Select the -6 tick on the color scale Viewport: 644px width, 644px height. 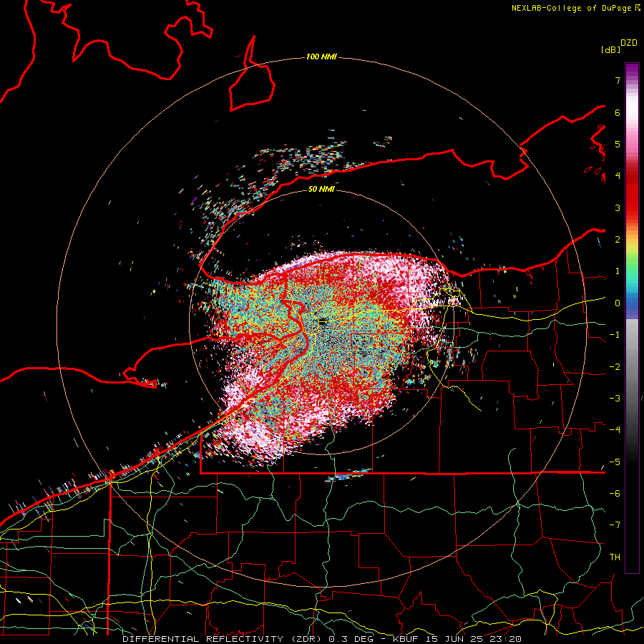(x=615, y=494)
